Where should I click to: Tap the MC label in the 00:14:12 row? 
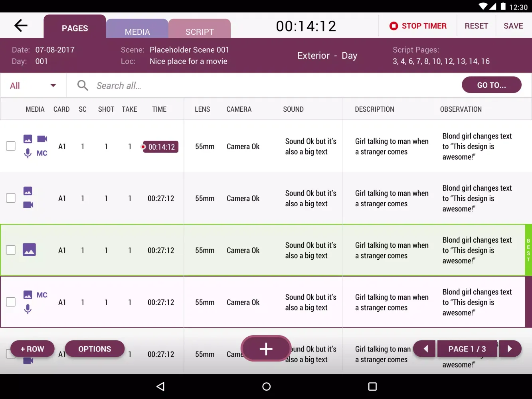pyautogui.click(x=42, y=153)
